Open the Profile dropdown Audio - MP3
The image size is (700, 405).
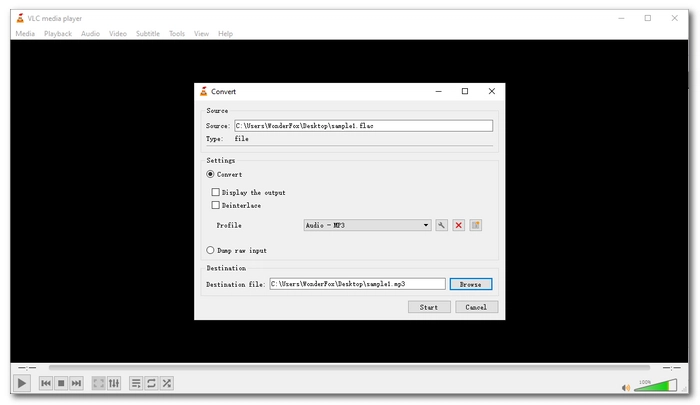point(367,225)
